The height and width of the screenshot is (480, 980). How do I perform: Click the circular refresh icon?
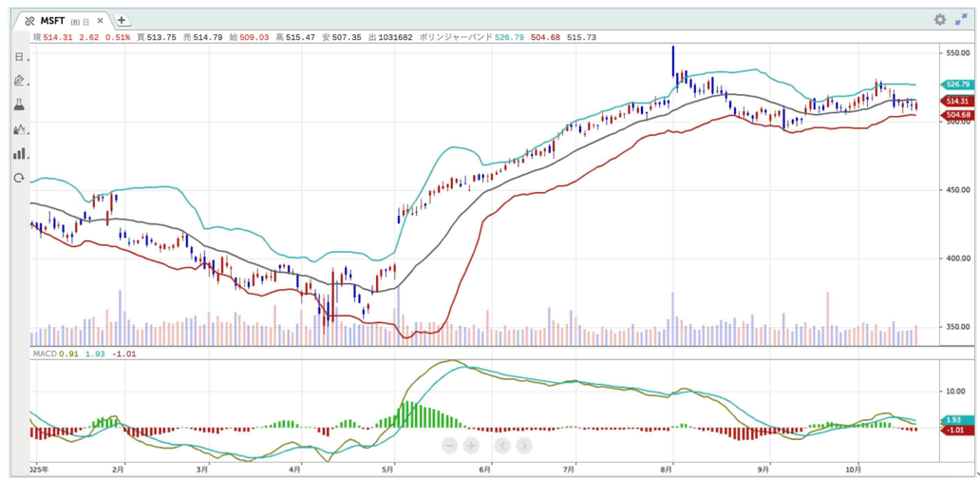19,178
